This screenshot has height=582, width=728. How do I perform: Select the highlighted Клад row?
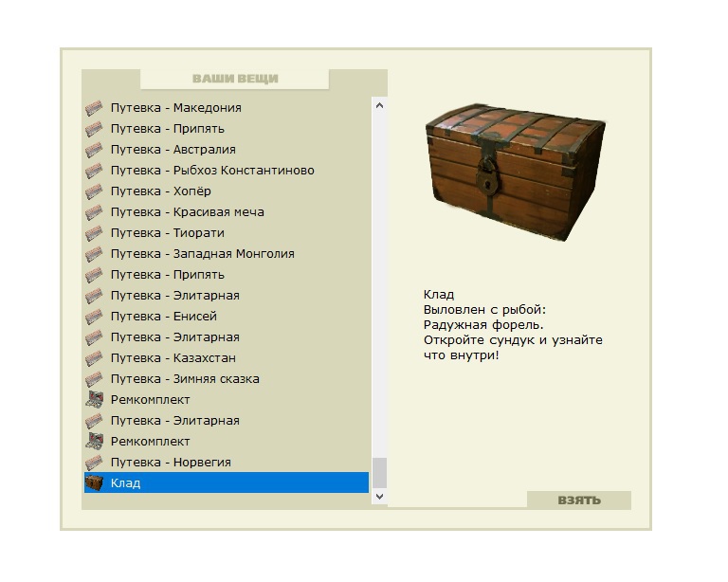227,483
